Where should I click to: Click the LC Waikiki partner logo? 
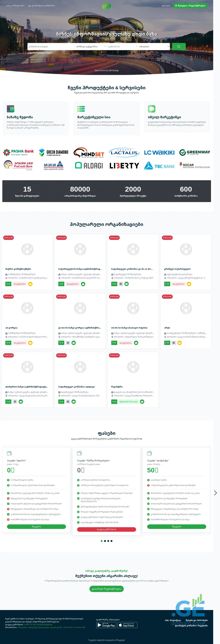coord(159,152)
